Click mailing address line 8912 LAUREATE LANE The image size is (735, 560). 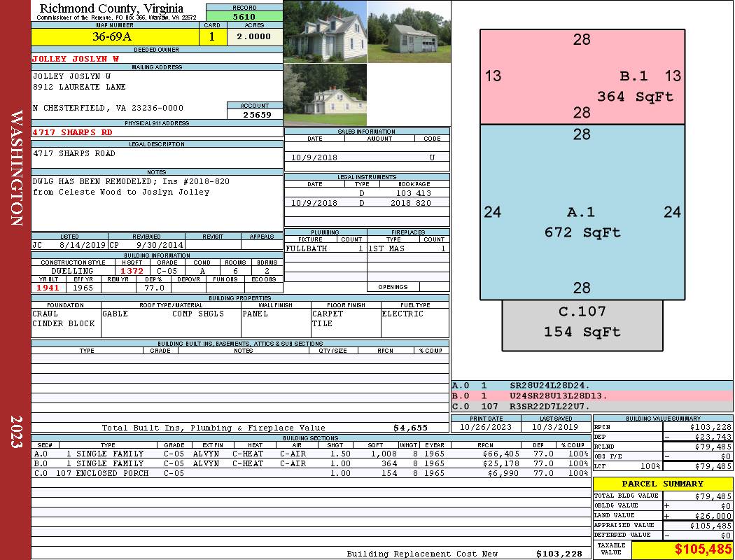pyautogui.click(x=79, y=87)
